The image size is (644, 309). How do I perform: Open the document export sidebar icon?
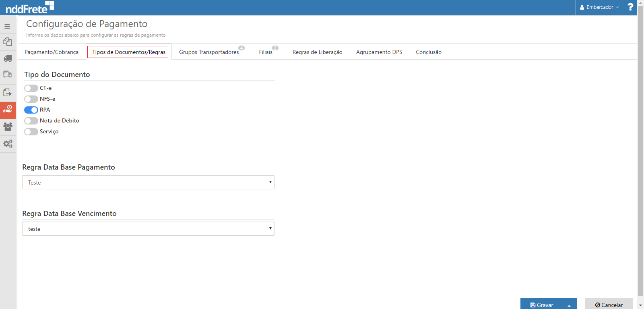(8, 92)
